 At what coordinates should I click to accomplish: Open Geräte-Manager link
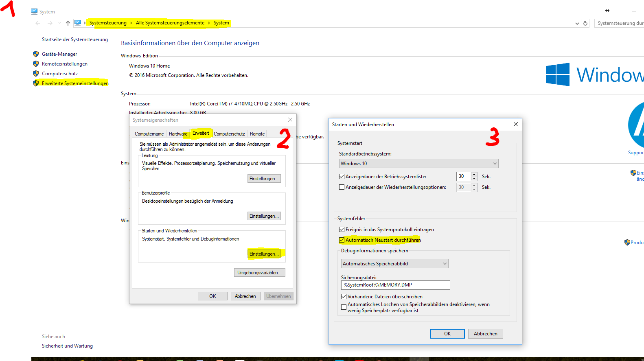click(59, 54)
